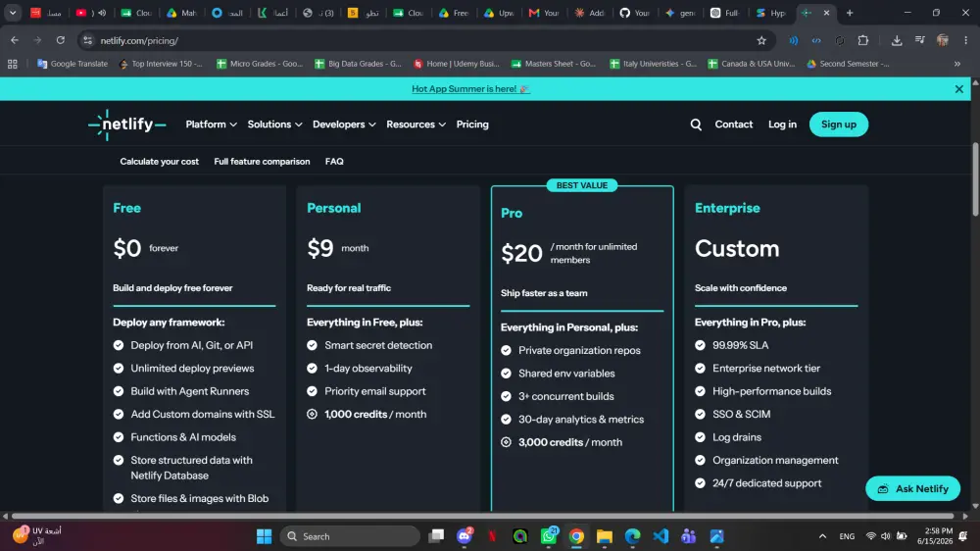Click the horizontal scrollbar at bottom
Screen dimensions: 980x551
coord(482,516)
